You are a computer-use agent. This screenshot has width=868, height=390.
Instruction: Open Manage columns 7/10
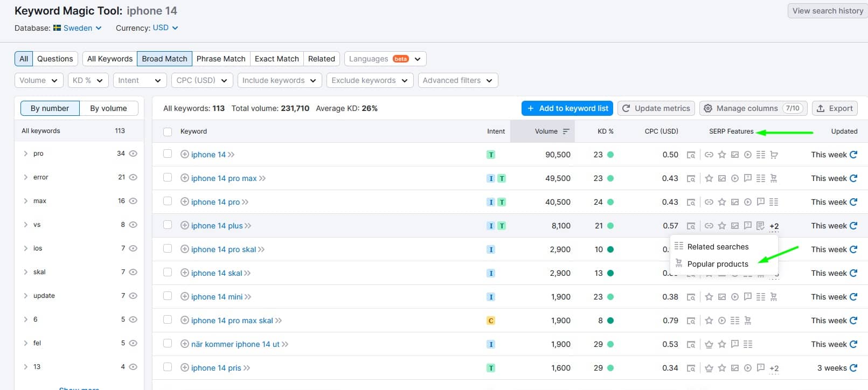(754, 108)
